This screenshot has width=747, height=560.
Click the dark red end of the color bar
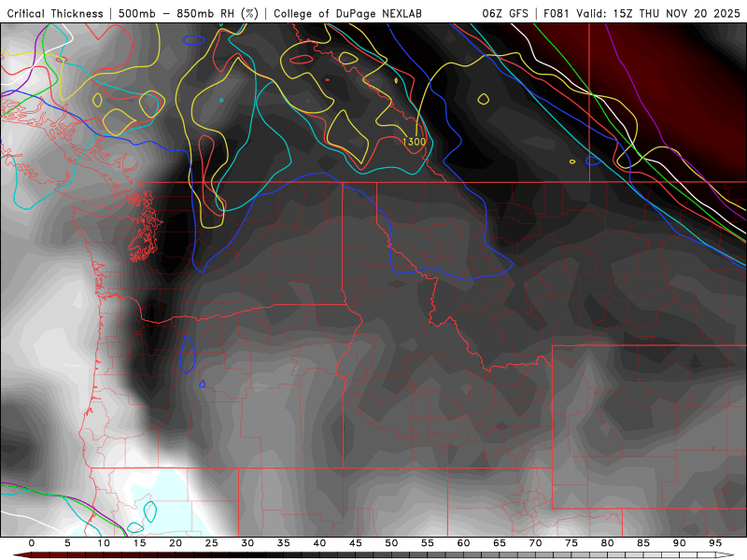(x=21, y=555)
